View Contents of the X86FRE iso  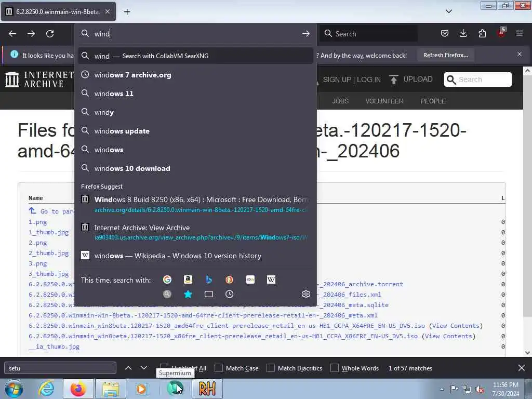click(448, 336)
